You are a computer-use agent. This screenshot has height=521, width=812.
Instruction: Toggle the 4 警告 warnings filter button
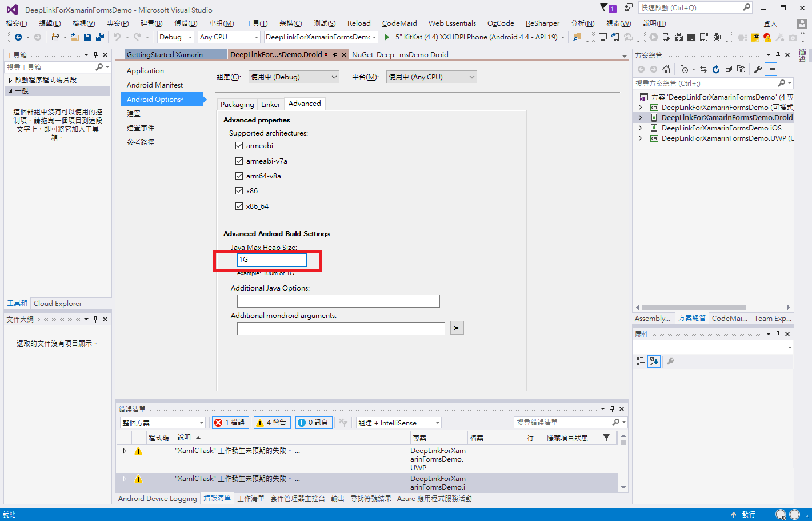pyautogui.click(x=272, y=423)
